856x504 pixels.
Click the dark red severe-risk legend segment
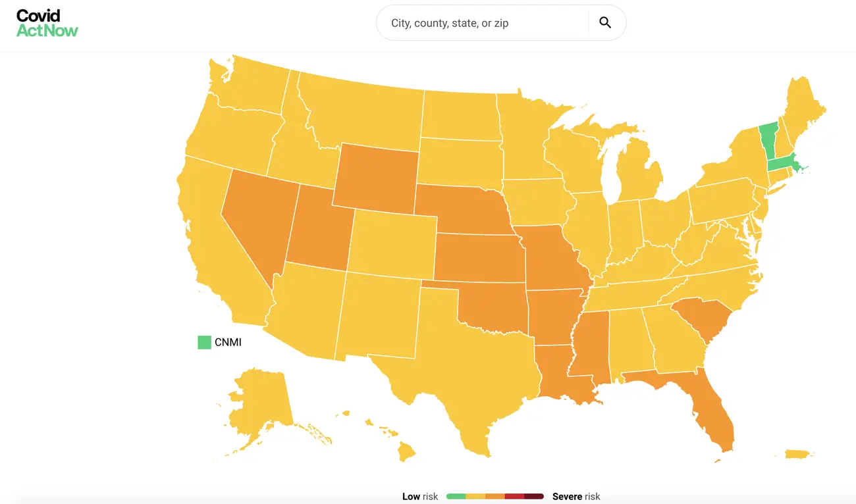534,496
